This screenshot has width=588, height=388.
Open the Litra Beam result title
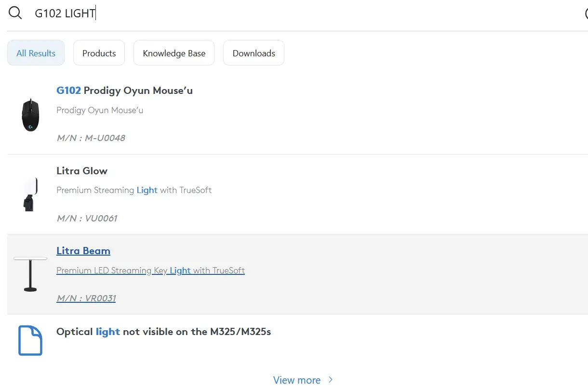tap(83, 251)
